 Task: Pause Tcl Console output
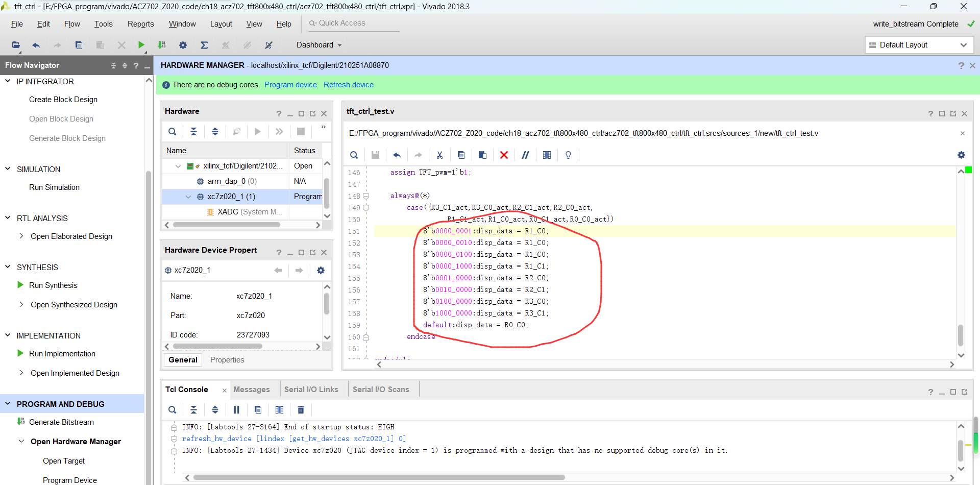[236, 409]
